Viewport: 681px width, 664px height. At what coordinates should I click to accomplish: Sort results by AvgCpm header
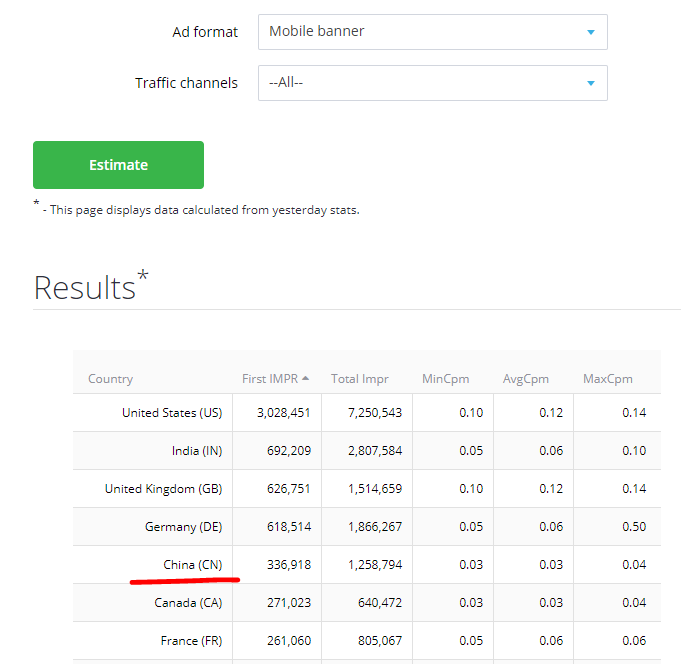coord(526,379)
